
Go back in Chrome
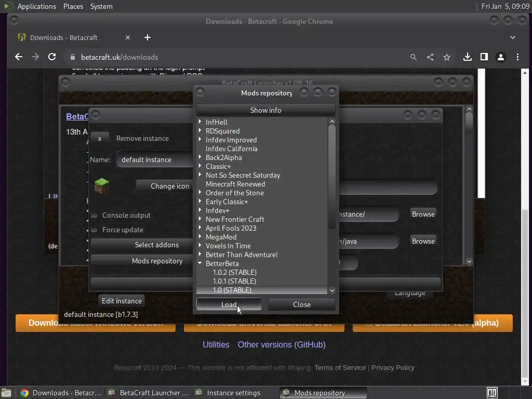pyautogui.click(x=19, y=57)
